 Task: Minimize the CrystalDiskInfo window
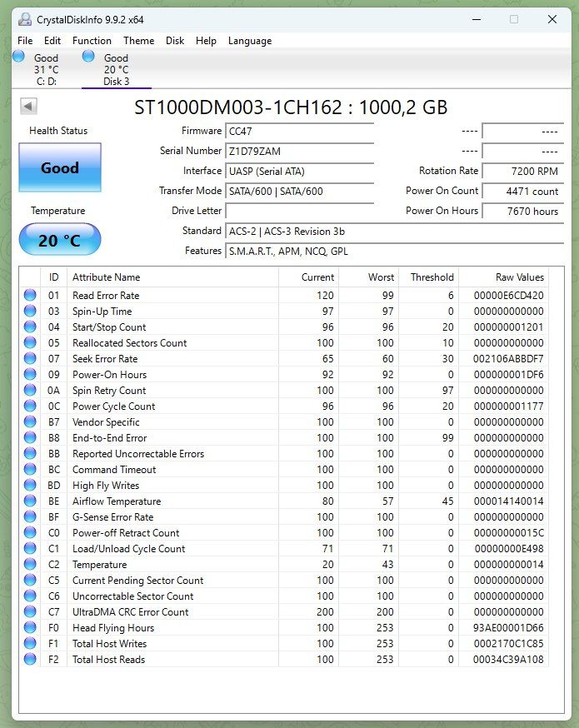(x=477, y=19)
